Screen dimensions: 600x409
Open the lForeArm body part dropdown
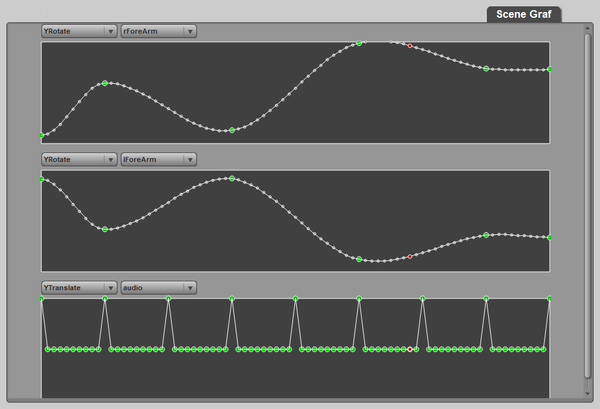pos(159,160)
